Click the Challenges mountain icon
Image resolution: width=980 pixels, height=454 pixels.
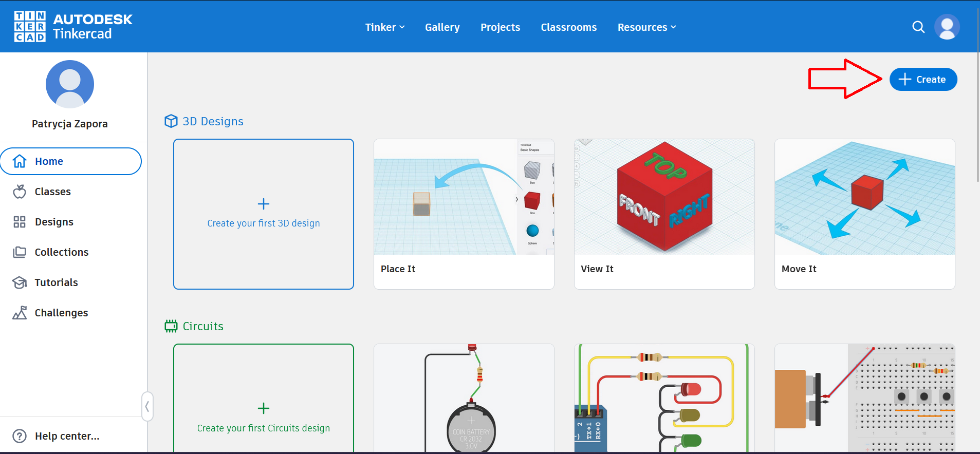(x=20, y=313)
